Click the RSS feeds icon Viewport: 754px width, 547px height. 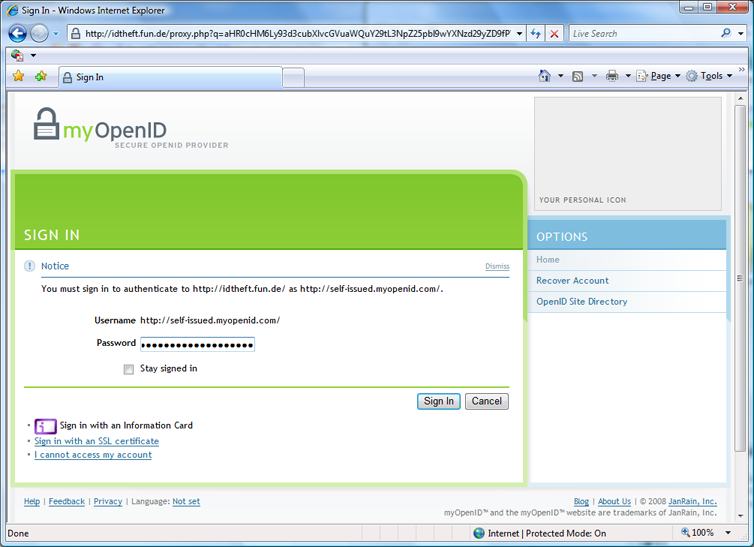(x=578, y=76)
